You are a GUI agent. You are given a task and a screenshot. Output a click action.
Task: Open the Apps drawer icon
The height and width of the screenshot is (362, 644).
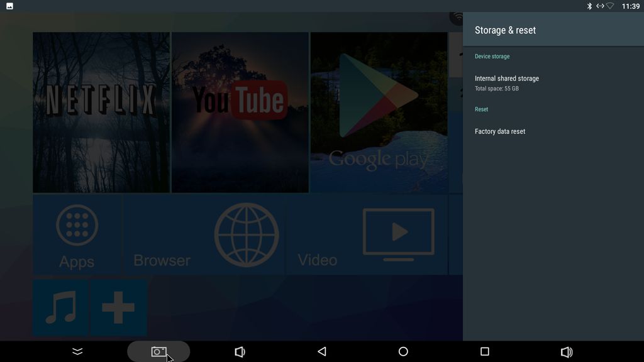pos(77,235)
